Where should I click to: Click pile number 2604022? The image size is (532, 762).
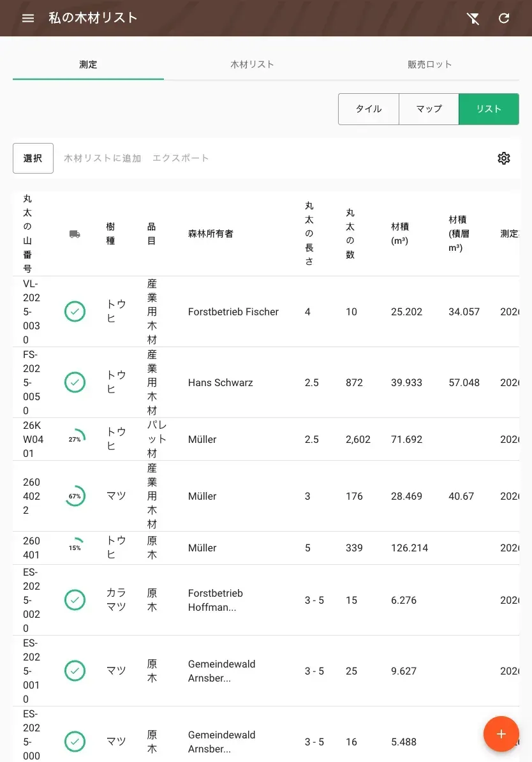click(x=32, y=496)
